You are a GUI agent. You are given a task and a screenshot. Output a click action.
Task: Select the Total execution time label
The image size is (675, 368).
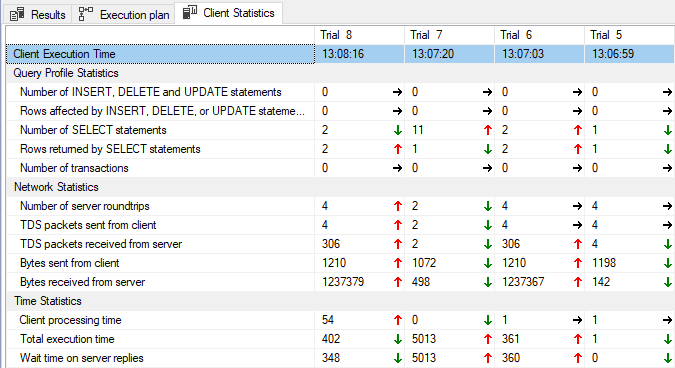(67, 339)
